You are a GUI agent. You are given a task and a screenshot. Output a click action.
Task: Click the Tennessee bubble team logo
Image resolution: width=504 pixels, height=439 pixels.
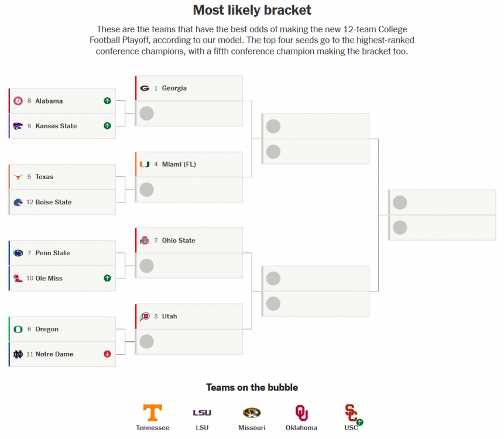tap(152, 413)
